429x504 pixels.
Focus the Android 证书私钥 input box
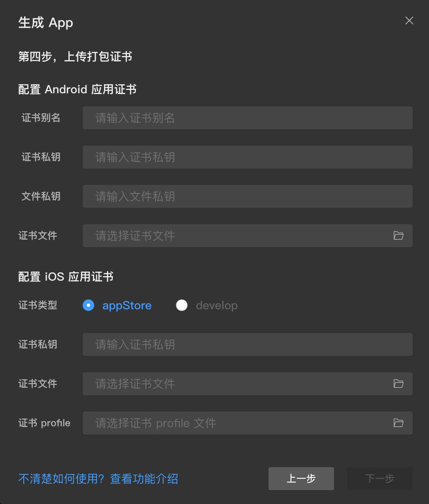point(248,157)
